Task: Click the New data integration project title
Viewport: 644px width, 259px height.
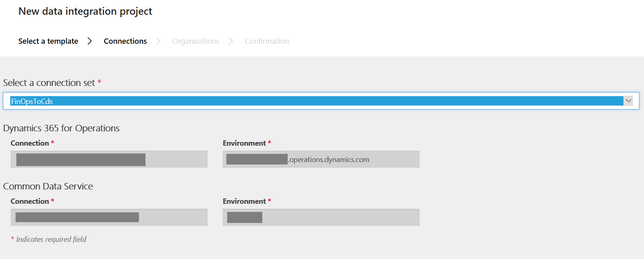Action: point(85,11)
